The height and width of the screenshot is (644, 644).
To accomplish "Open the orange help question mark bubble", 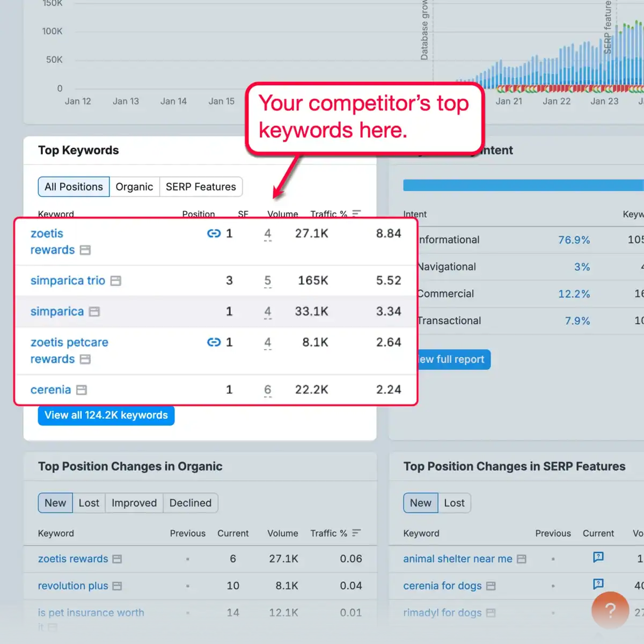I will (610, 610).
